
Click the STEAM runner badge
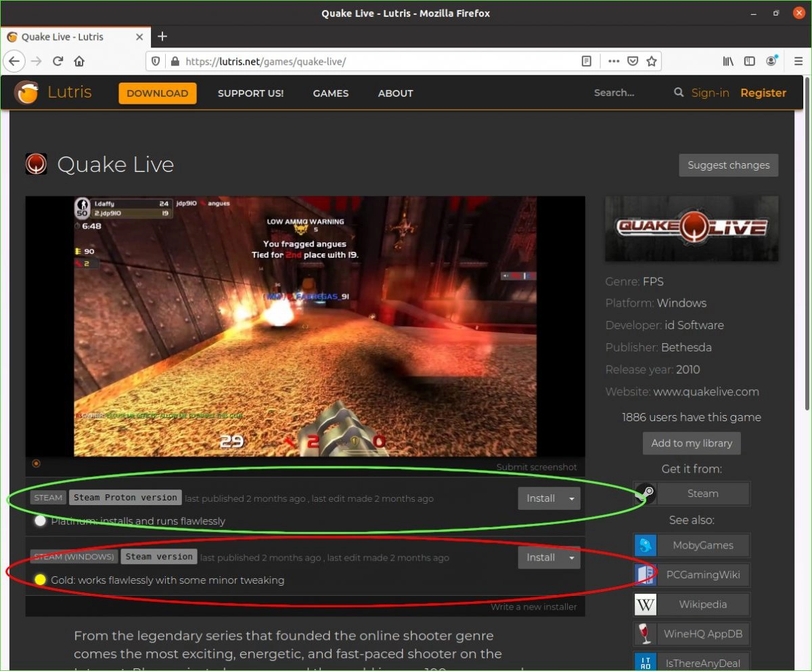(x=48, y=498)
